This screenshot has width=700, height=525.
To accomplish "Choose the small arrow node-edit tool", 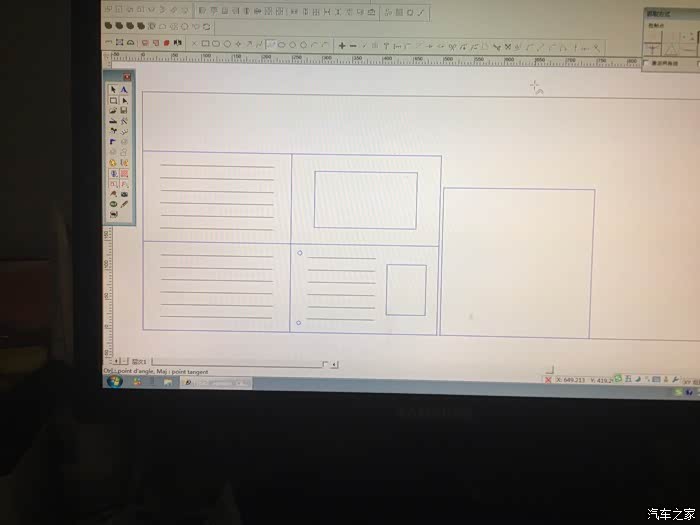I will [124, 100].
